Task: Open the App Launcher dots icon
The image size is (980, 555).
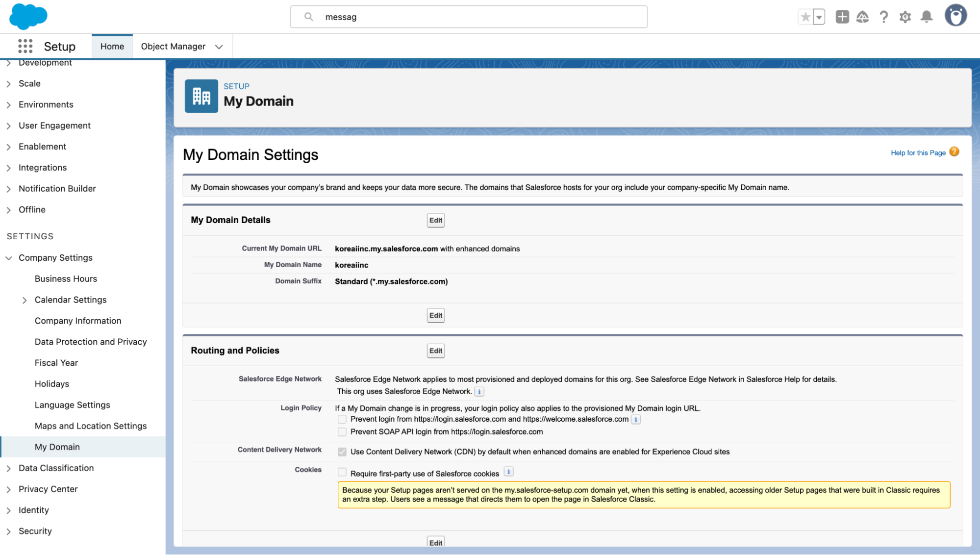Action: (x=25, y=46)
